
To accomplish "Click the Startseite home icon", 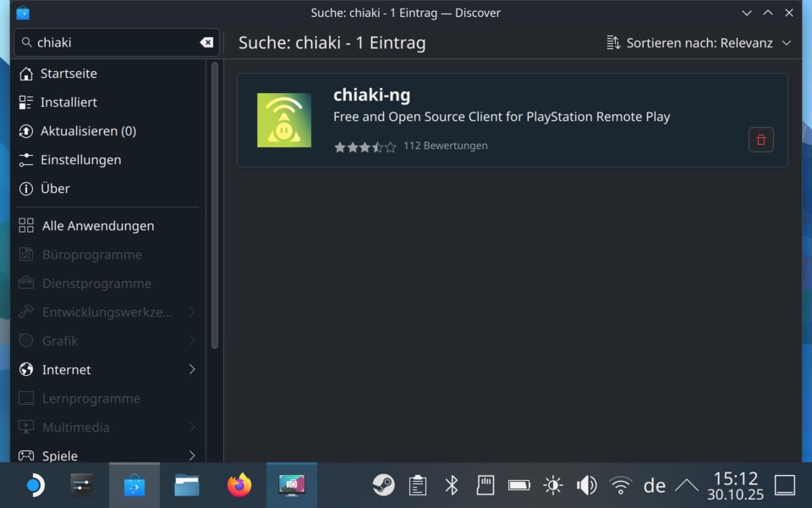I will [25, 74].
